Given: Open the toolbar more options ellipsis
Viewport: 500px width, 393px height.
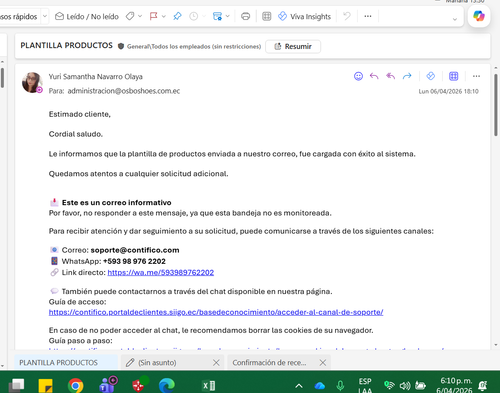Looking at the screenshot, I should (368, 16).
